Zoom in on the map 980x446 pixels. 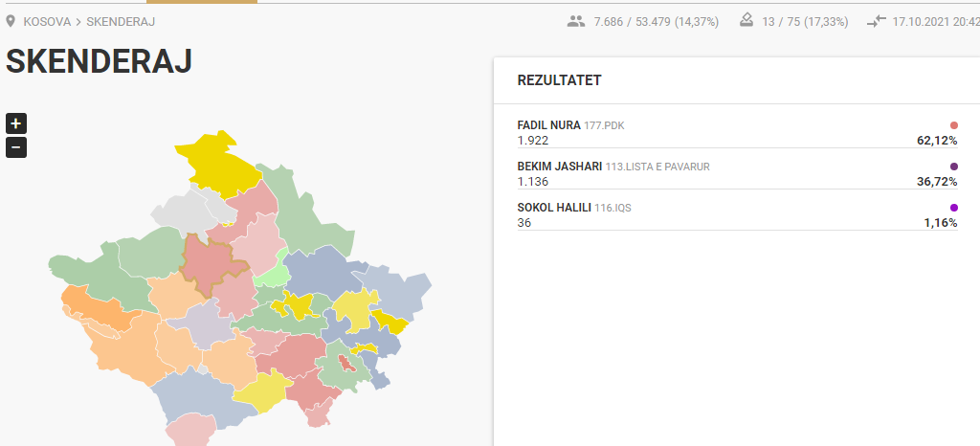(15, 123)
